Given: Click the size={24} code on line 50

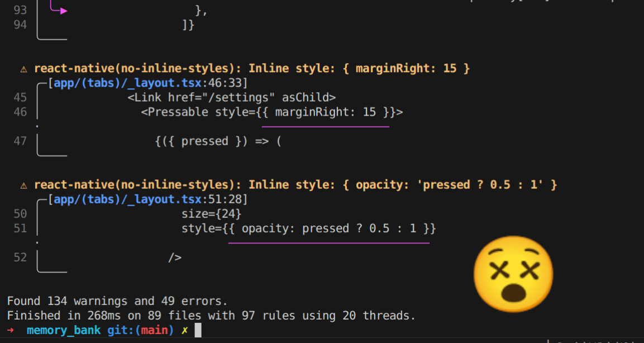Looking at the screenshot, I should click(x=211, y=214).
